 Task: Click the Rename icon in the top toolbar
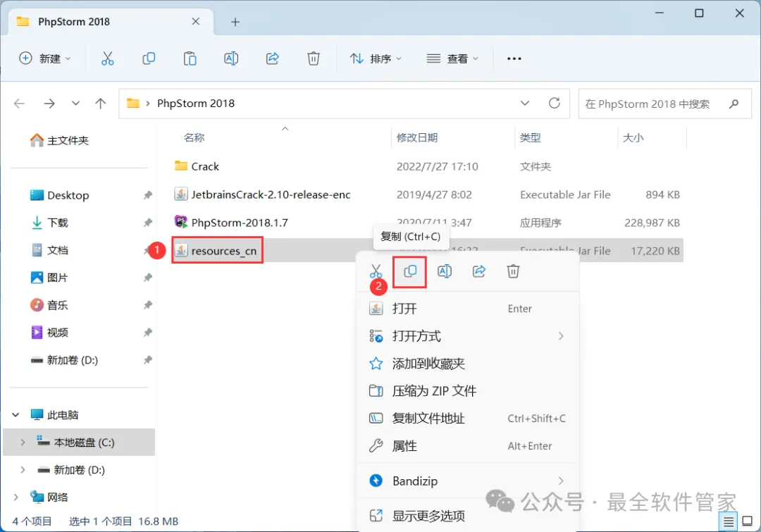[x=231, y=58]
